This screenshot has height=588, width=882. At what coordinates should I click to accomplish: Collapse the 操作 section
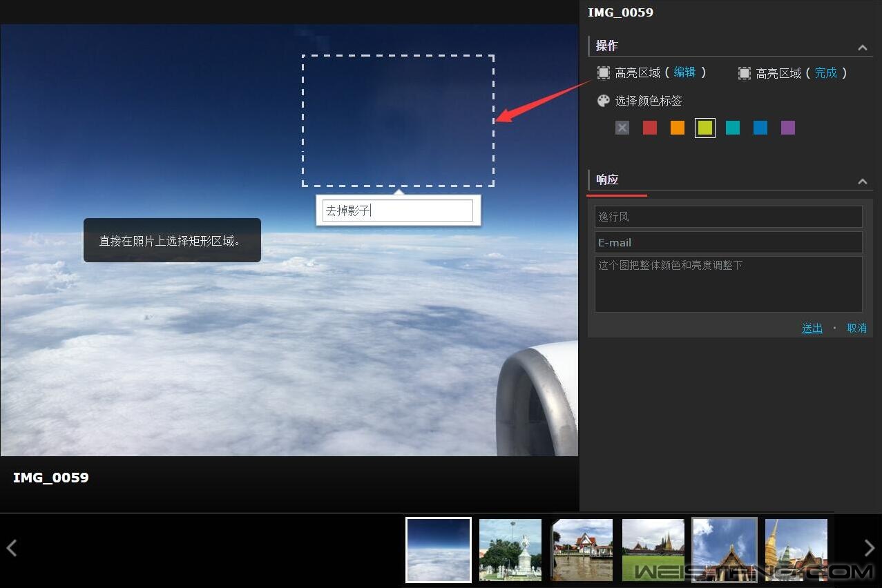tap(863, 48)
